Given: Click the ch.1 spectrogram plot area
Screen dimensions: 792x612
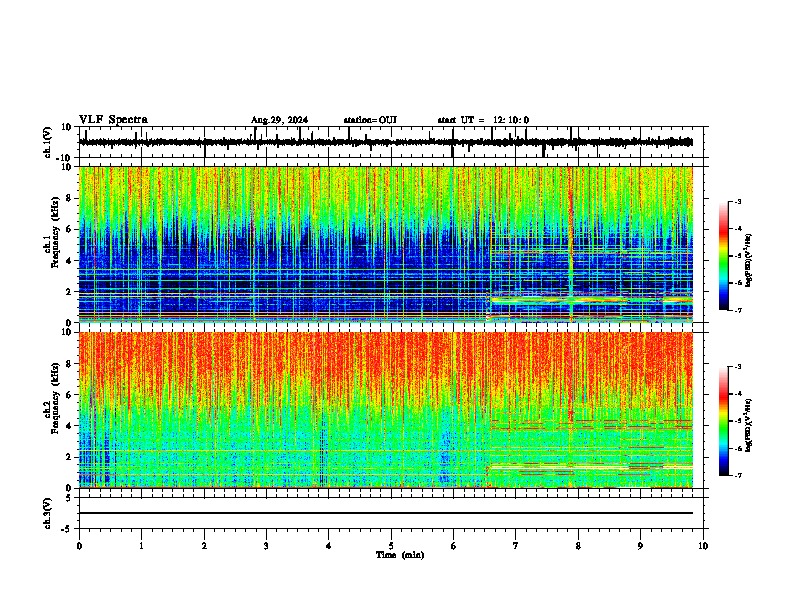Looking at the screenshot, I should pyautogui.click(x=386, y=244).
